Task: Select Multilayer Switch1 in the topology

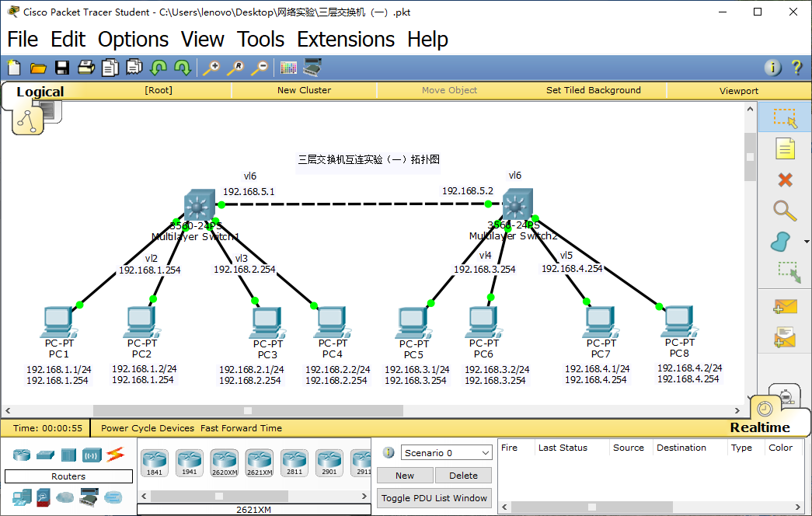Action: pyautogui.click(x=200, y=205)
